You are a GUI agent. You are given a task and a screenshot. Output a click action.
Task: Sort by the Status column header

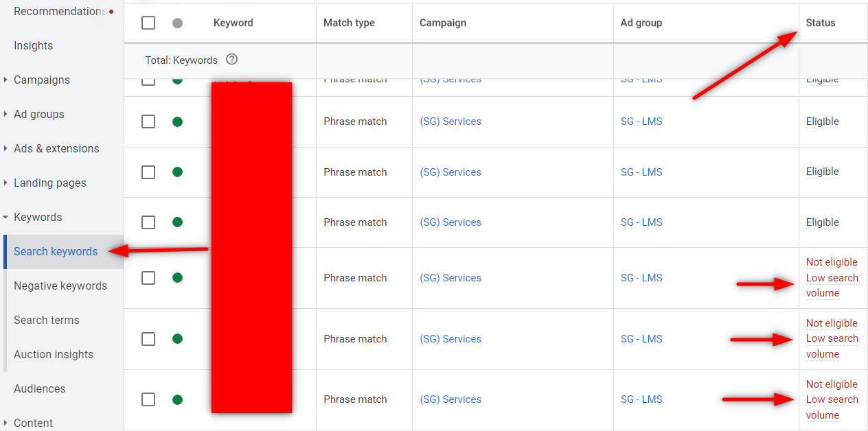tap(821, 23)
